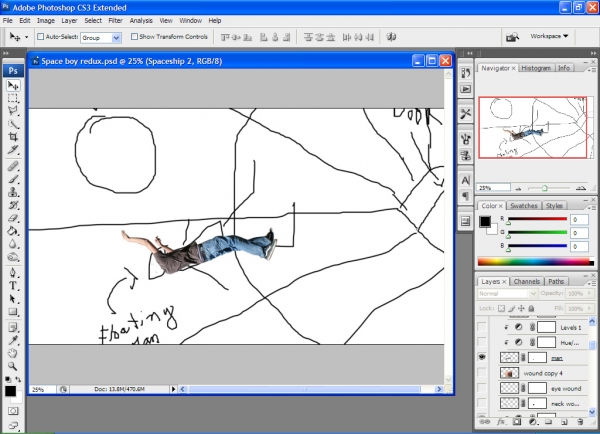Show the wound copy 4 layer

tap(482, 372)
